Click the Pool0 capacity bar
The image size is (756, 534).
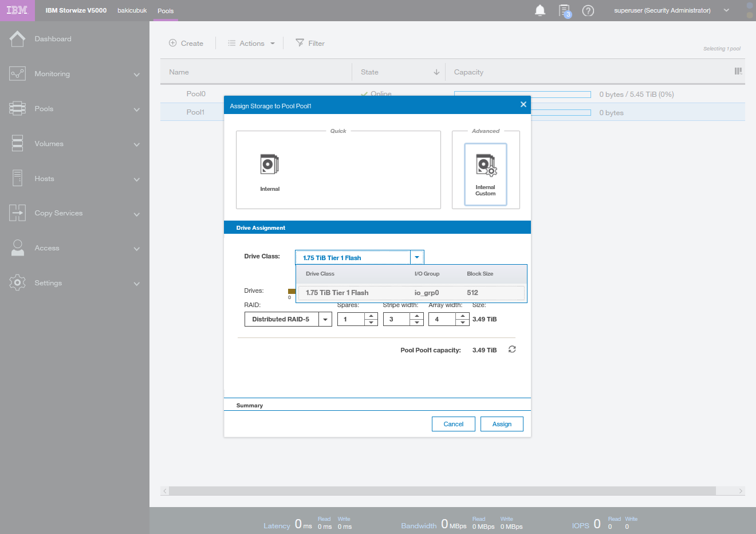point(522,94)
